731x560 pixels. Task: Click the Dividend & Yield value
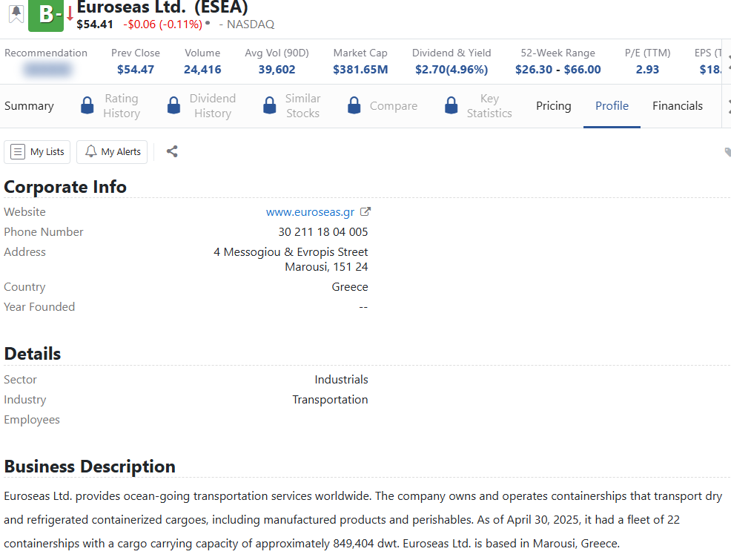coord(451,70)
